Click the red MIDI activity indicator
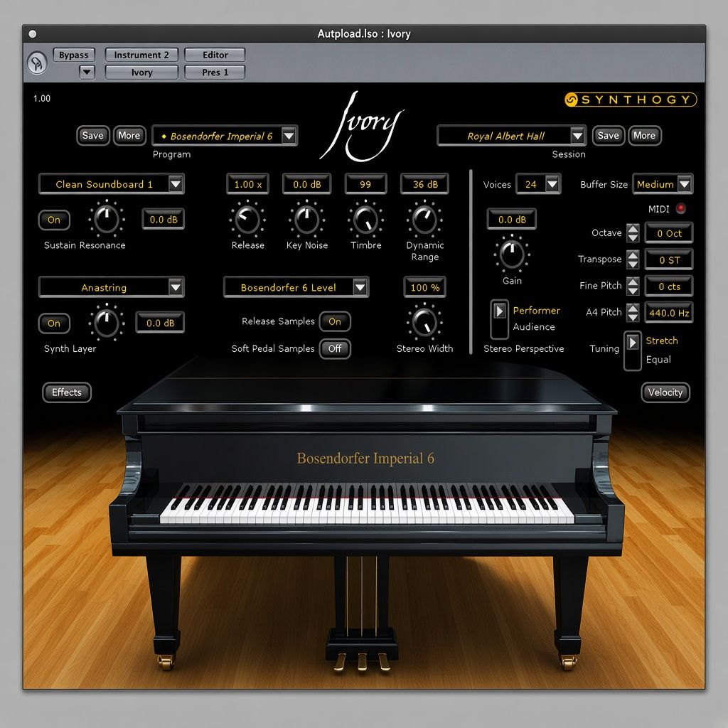This screenshot has width=728, height=728. (x=680, y=208)
